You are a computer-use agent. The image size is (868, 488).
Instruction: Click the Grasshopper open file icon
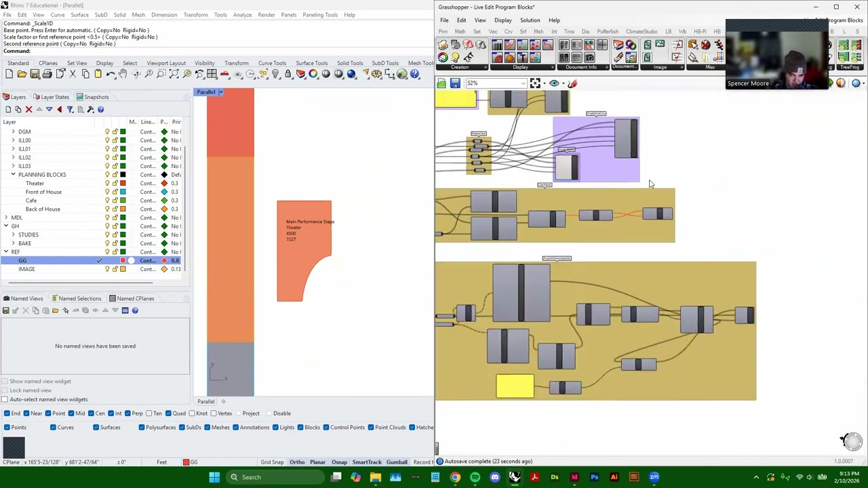coord(441,83)
